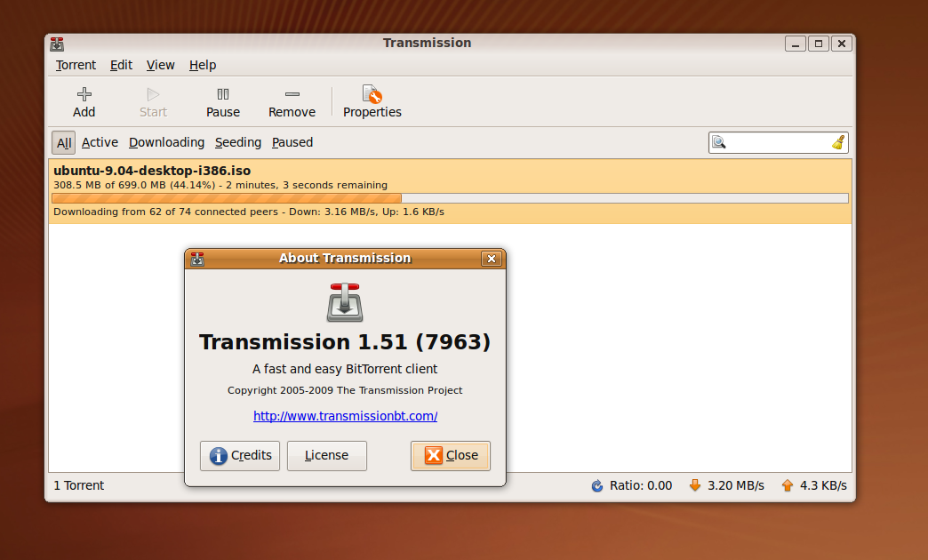Click the Remove torrent toolbar button
This screenshot has height=560, width=928.
click(x=292, y=102)
